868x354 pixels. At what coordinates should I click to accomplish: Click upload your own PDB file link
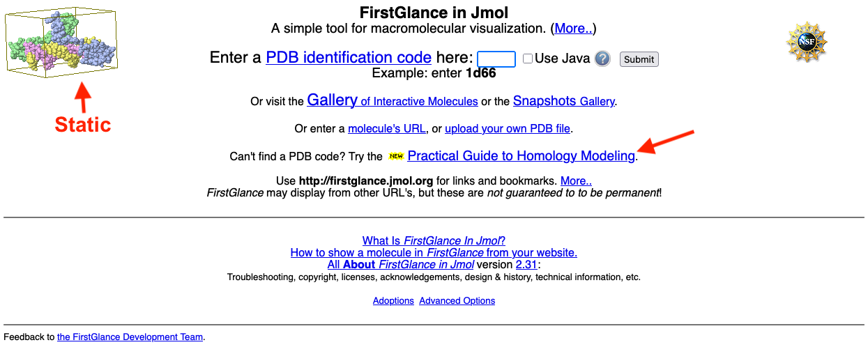[508, 129]
